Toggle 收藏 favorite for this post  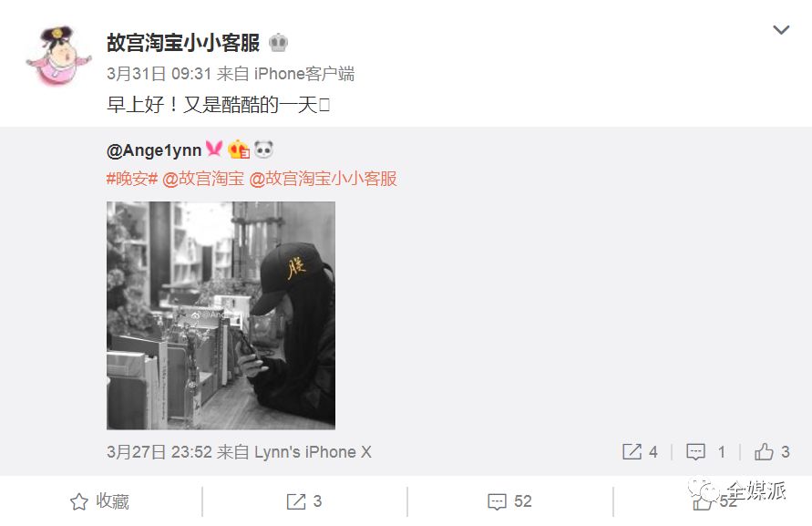(99, 501)
